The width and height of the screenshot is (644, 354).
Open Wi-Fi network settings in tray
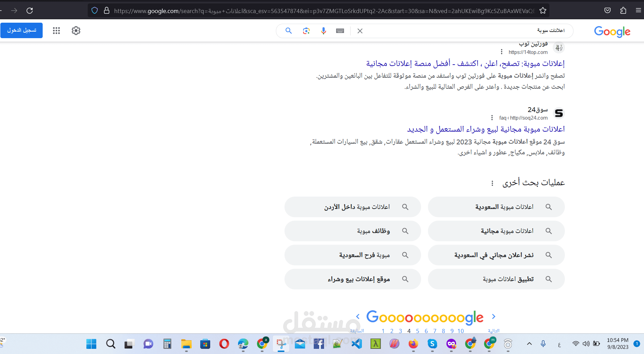point(576,344)
